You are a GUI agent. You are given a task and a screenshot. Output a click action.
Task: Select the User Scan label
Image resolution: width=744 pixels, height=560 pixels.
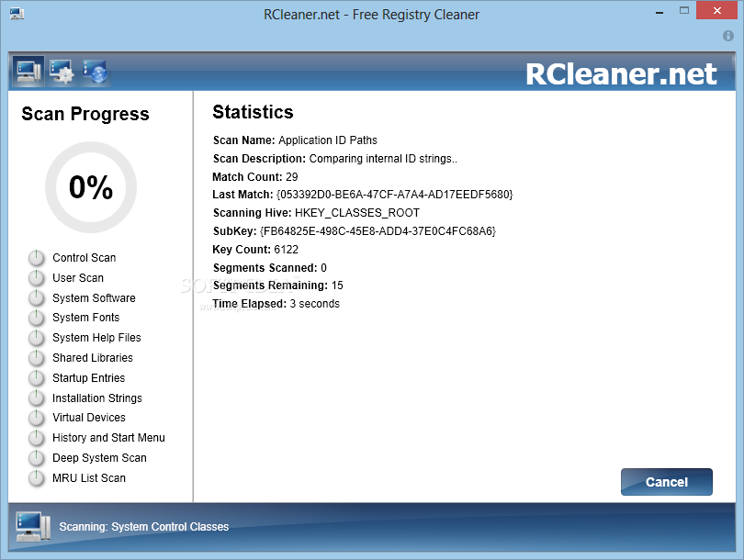[78, 278]
